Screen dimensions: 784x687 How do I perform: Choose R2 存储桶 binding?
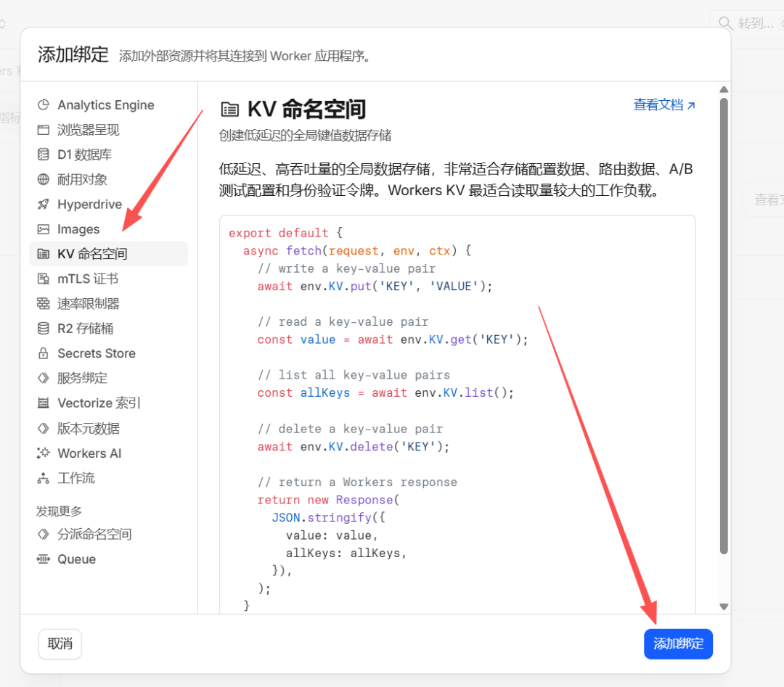click(x=108, y=328)
